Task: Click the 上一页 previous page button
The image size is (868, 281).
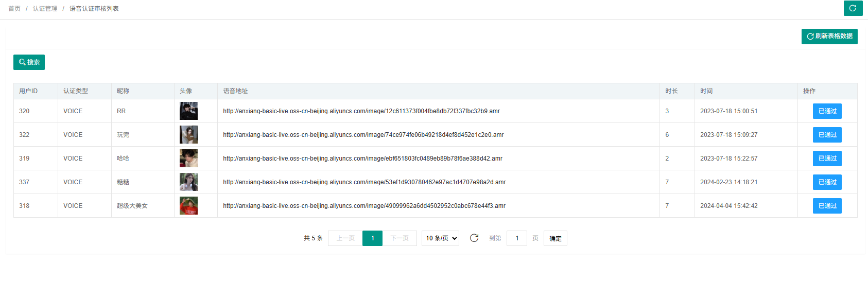Action: pos(345,238)
